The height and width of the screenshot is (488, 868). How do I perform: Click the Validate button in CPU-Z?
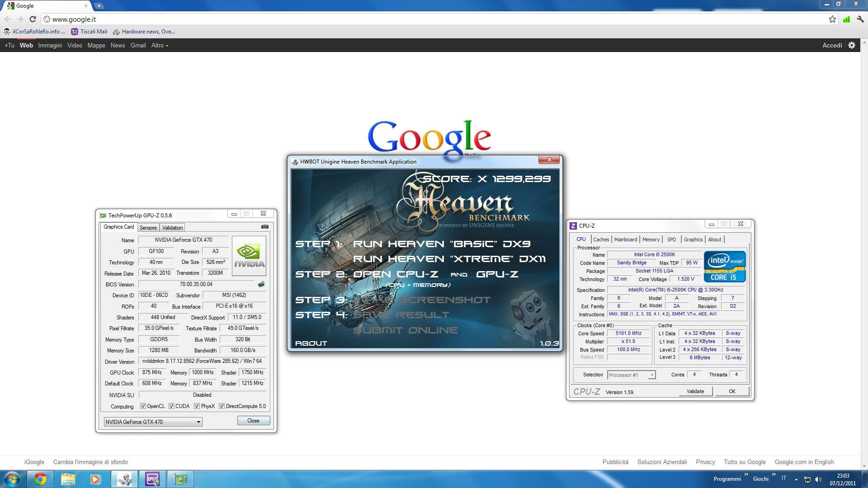tap(695, 391)
